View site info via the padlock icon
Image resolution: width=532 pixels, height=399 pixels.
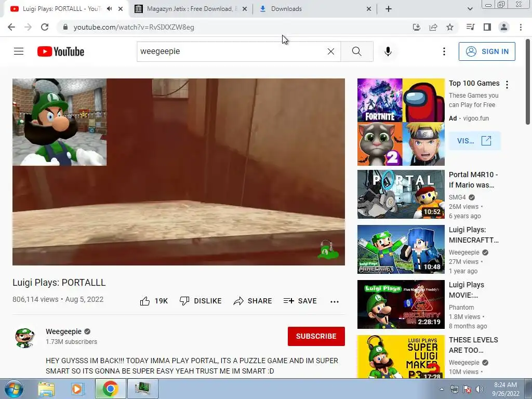tap(65, 27)
